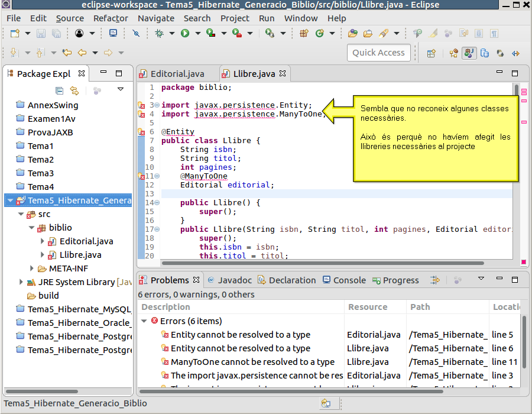532x414 pixels.
Task: Click the Quick Access search field
Action: tap(378, 53)
